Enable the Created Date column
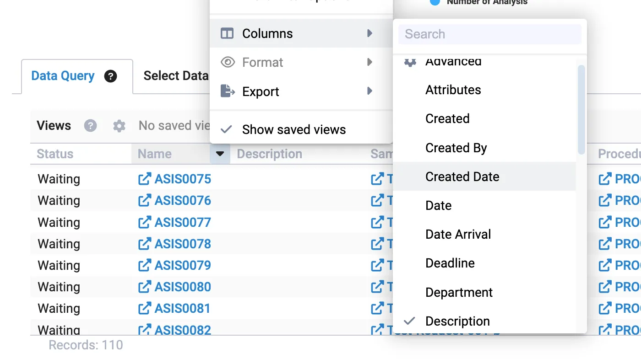This screenshot has height=364, width=641. point(462,177)
